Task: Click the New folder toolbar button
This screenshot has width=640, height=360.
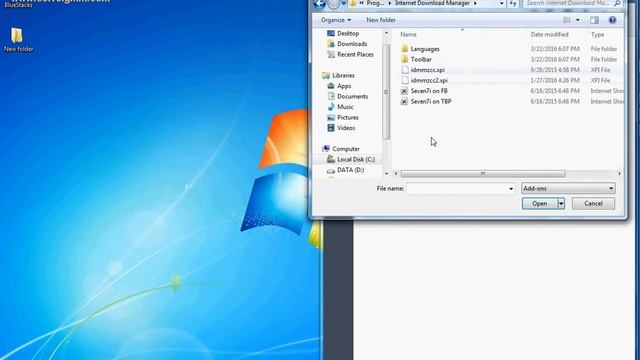Action: (x=380, y=20)
